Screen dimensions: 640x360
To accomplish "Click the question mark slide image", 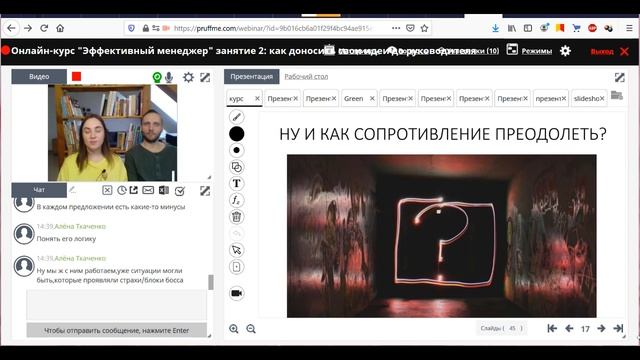I will click(442, 236).
